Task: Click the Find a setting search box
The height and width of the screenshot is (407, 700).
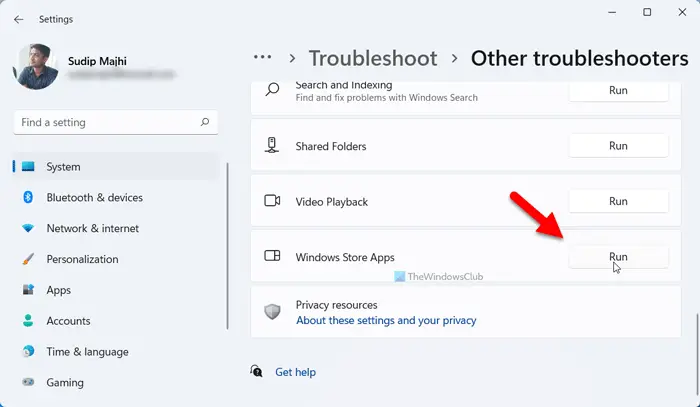Action: pyautogui.click(x=116, y=122)
